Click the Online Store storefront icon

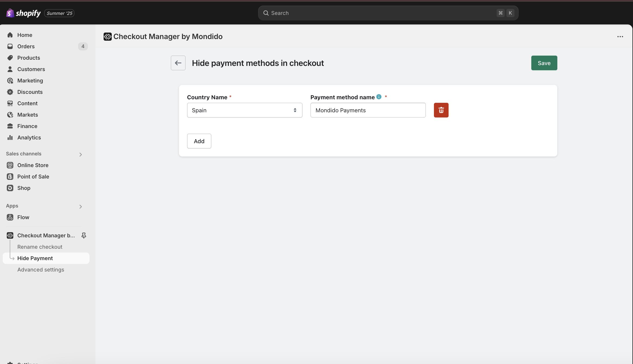(10, 165)
